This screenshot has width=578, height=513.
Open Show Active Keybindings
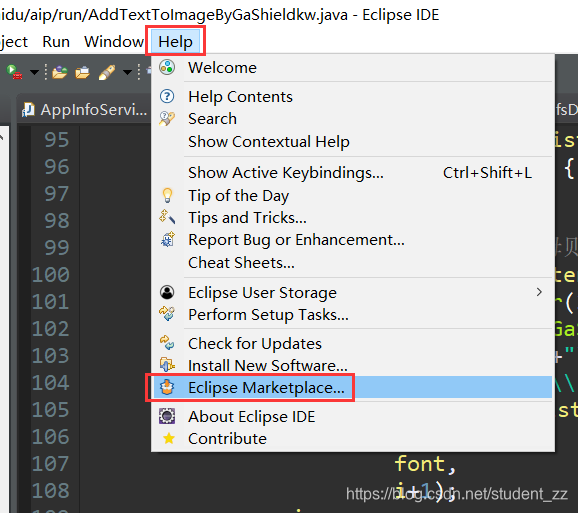(352, 173)
